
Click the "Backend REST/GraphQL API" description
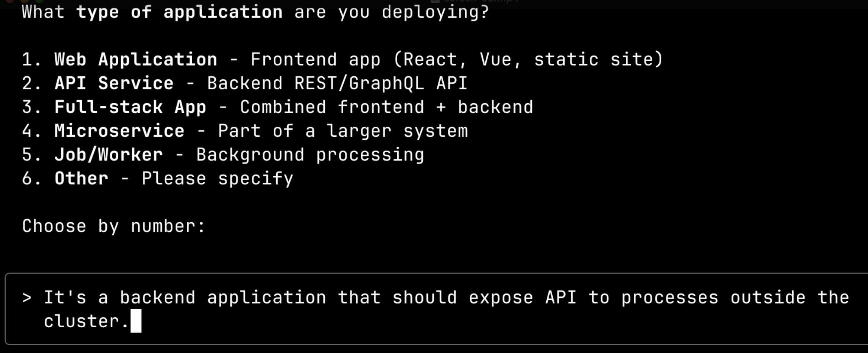pos(337,83)
